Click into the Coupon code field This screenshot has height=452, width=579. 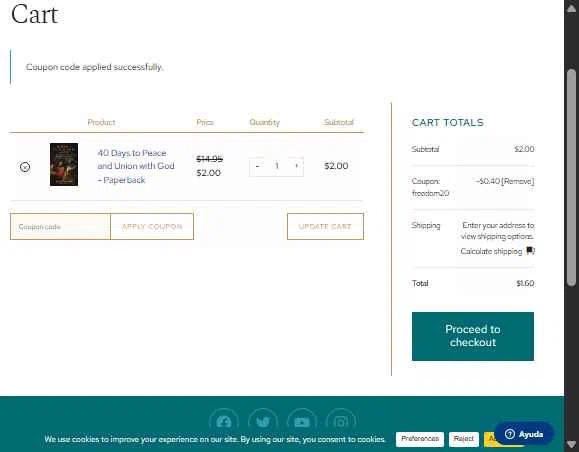click(x=60, y=226)
